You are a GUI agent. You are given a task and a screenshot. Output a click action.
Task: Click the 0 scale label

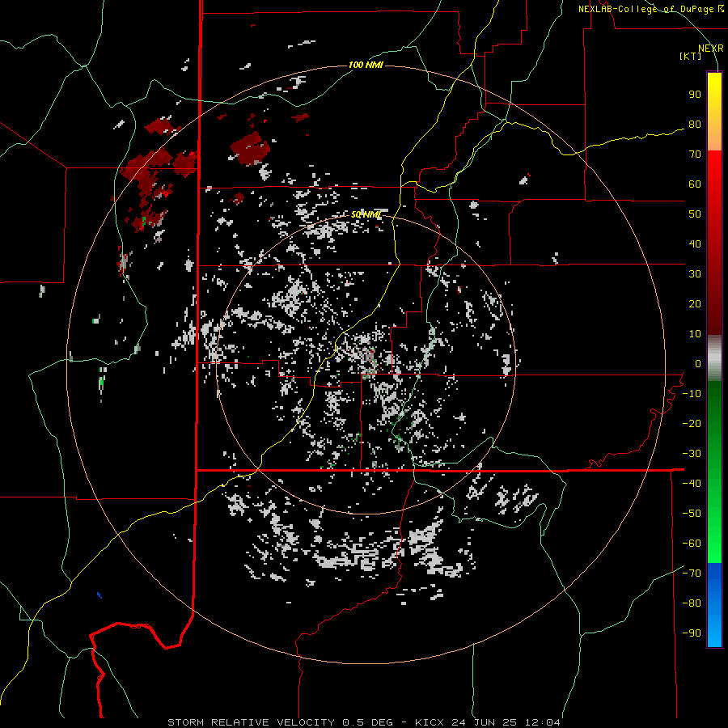click(698, 364)
